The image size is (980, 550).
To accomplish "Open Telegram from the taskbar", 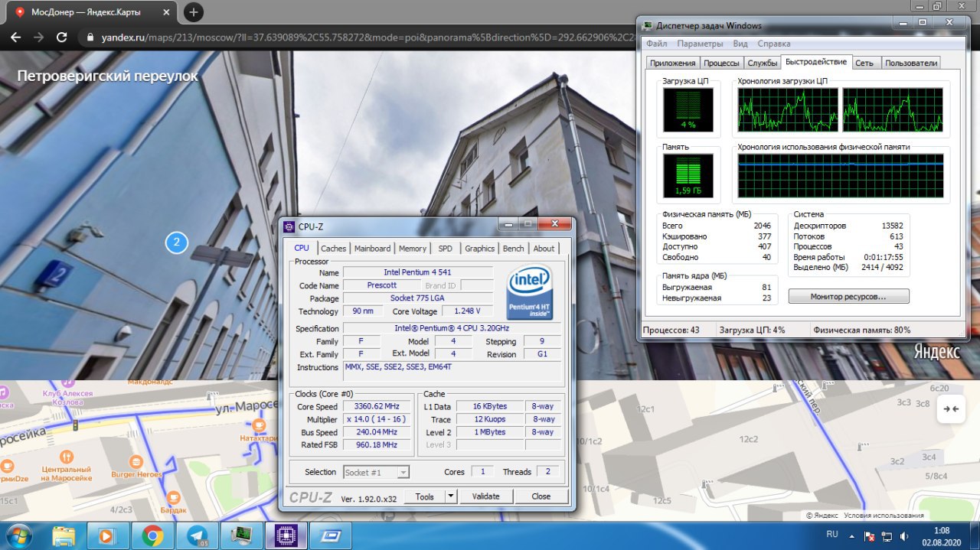I will click(198, 535).
